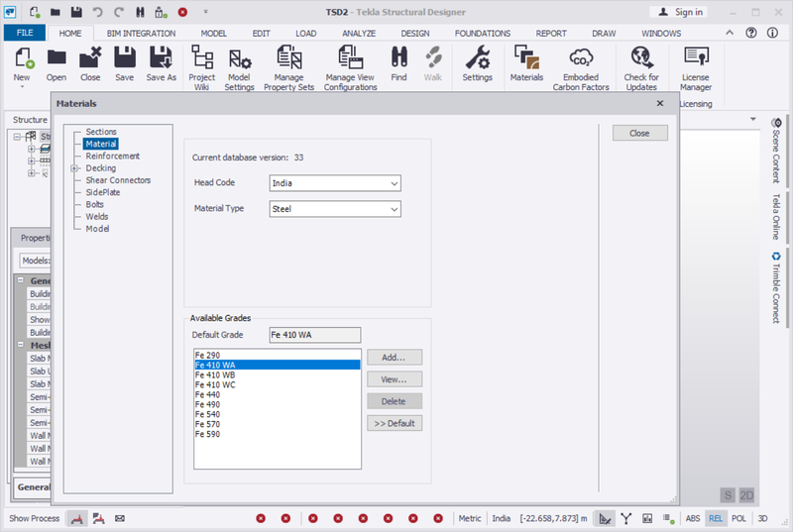Open the Head Code dropdown
The image size is (793, 532).
(x=335, y=183)
